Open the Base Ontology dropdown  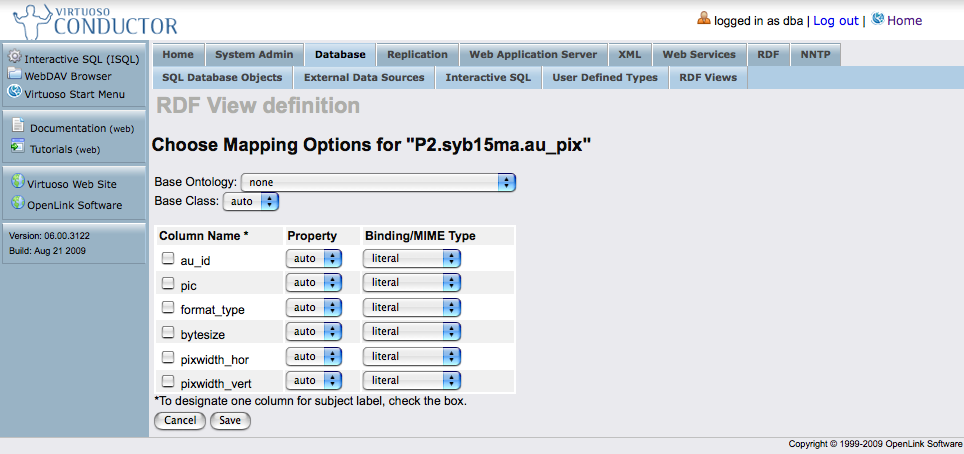point(378,182)
